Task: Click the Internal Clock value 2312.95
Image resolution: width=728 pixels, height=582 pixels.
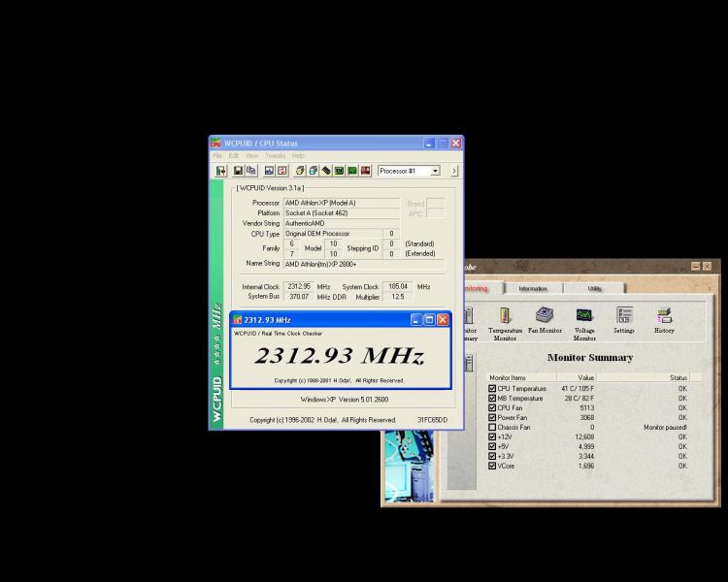Action: 299,287
